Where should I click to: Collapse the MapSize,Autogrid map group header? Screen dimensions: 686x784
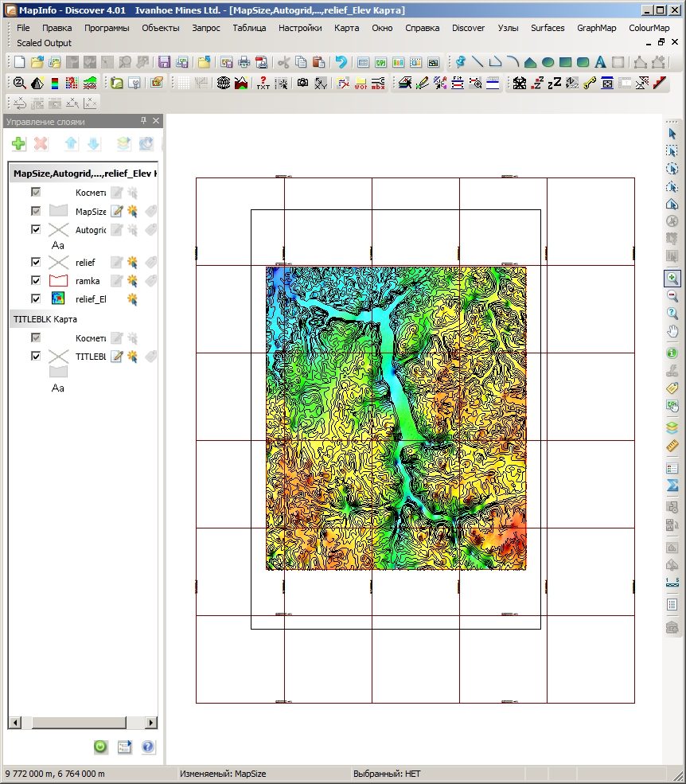84,174
